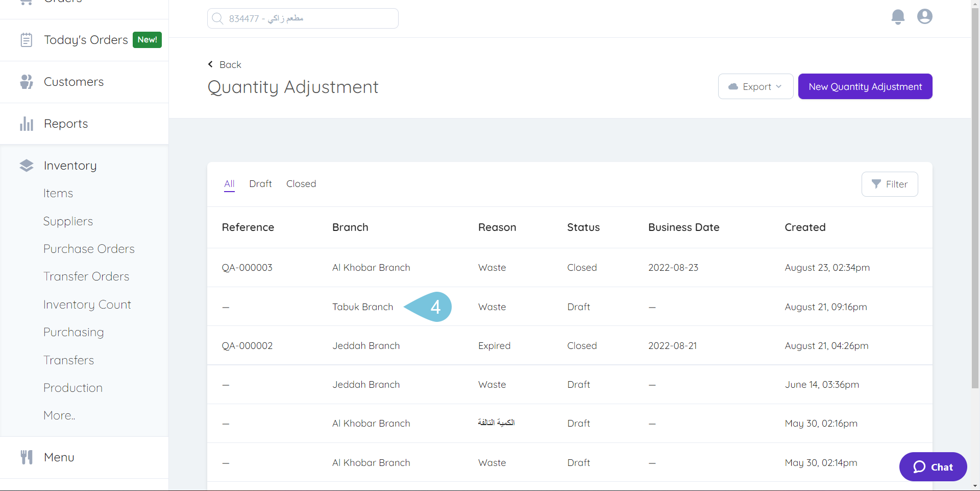Open Today's Orders via clipboard icon
This screenshot has height=491, width=980.
tap(26, 39)
